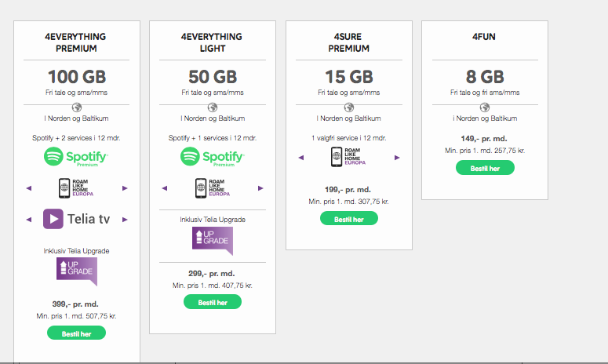608x364 pixels.
Task: Click the Spotify Premium logo in 4Everything Premium
Action: pos(76,157)
